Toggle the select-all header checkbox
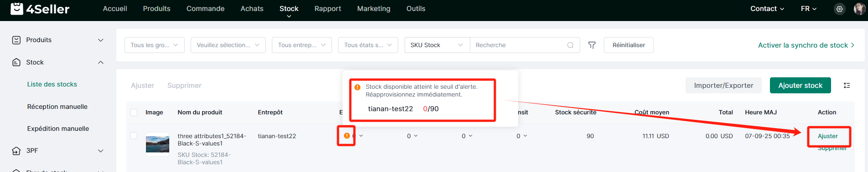Image resolution: width=868 pixels, height=172 pixels. (134, 113)
